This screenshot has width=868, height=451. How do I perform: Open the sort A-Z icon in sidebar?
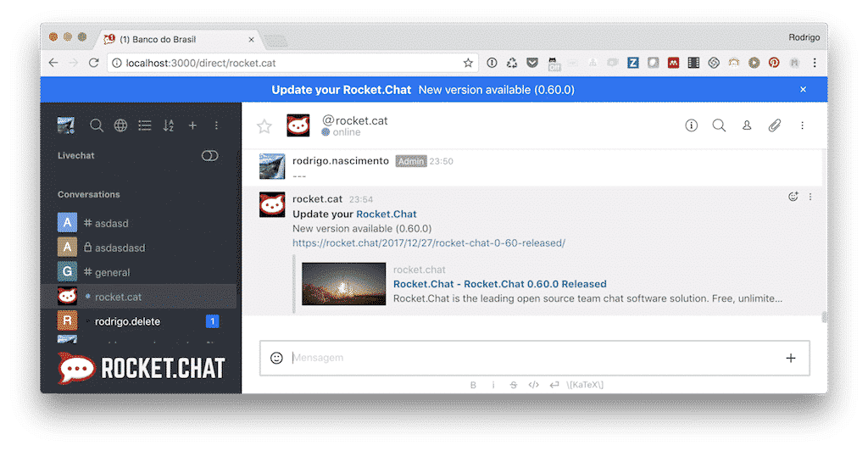point(169,125)
